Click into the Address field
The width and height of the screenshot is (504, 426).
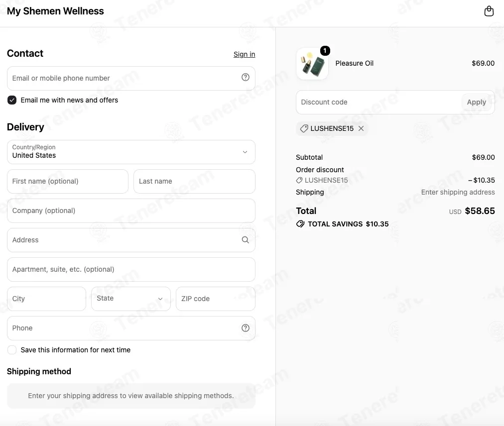tap(131, 240)
